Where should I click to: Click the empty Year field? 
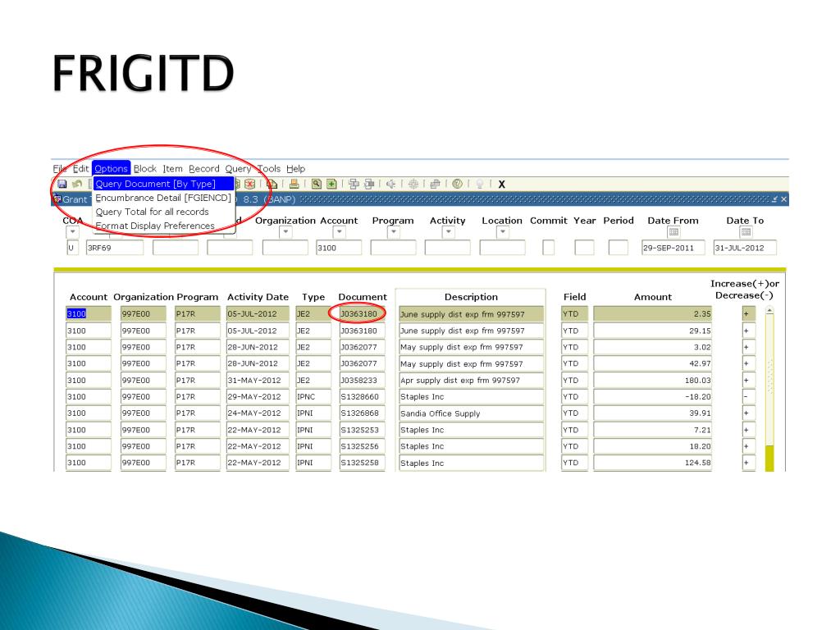tap(584, 248)
